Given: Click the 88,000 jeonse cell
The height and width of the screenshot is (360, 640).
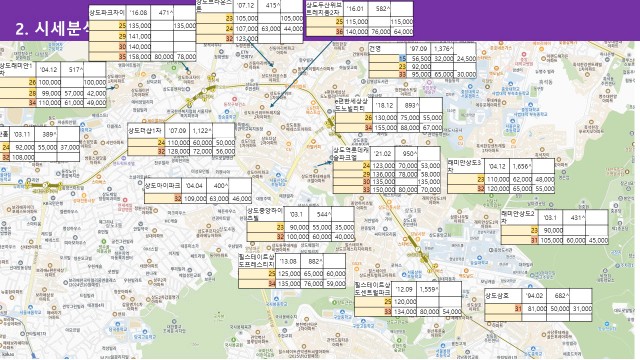Looking at the screenshot, I should (409, 127).
